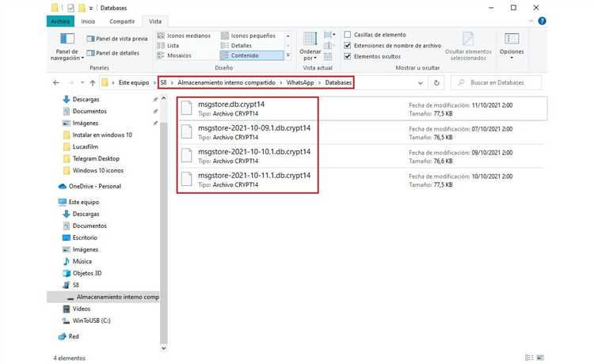Viewport: 594px width, 364px height.
Task: Open the Opciones icon in ribbon
Action: pyautogui.click(x=512, y=40)
